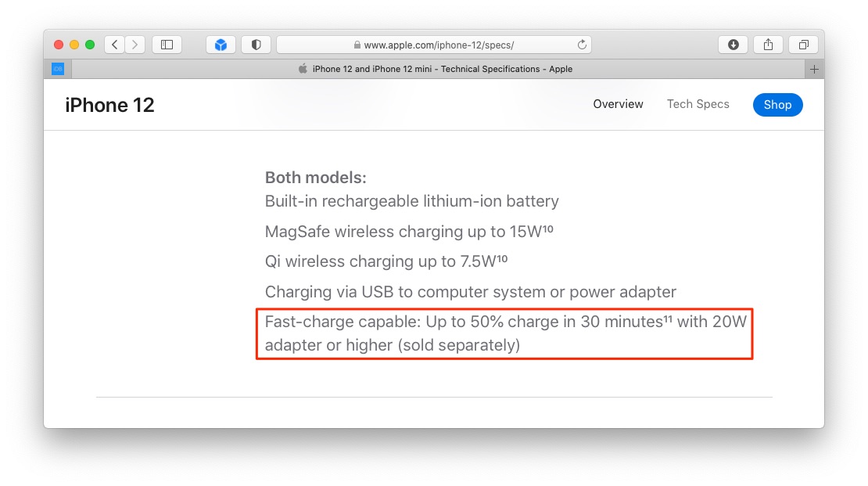This screenshot has width=868, height=486.
Task: Click the blue cube extension icon
Action: tap(221, 45)
